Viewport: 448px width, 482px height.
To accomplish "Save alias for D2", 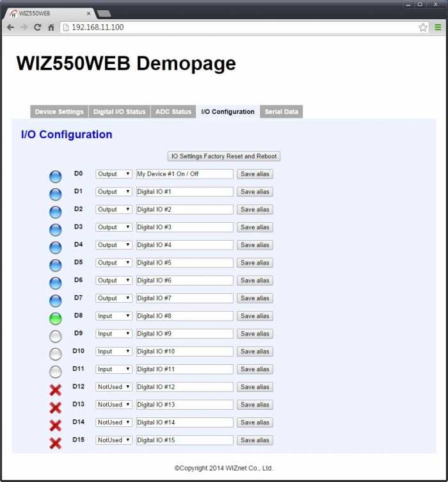I will (255, 210).
